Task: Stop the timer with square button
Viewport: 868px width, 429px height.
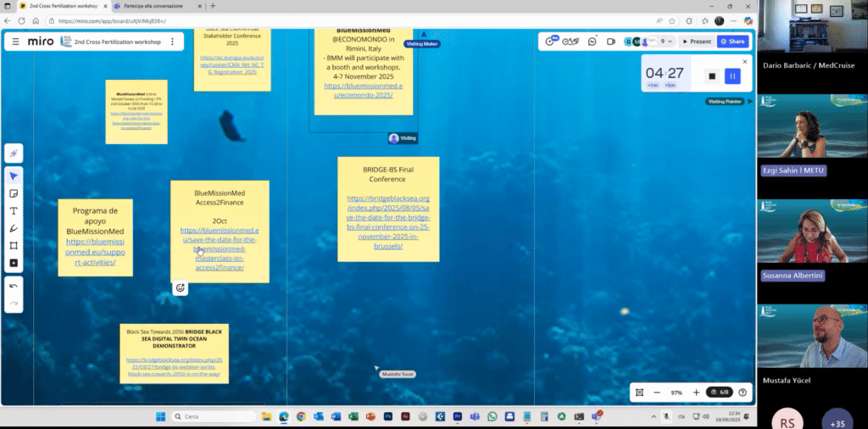Action: coord(712,76)
